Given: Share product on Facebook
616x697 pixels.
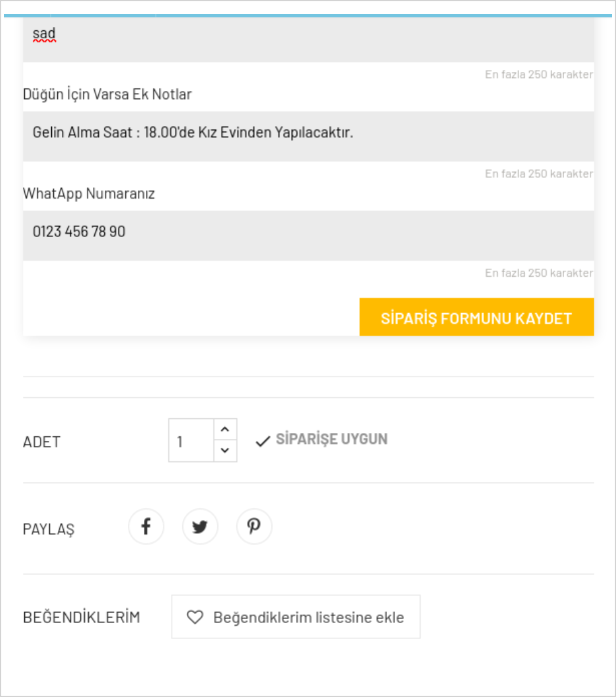Looking at the screenshot, I should pos(146,526).
